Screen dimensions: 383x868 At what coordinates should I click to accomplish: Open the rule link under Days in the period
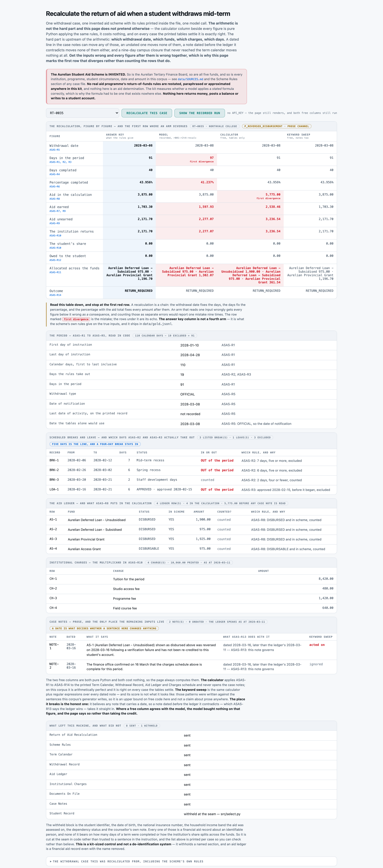[x=60, y=162]
